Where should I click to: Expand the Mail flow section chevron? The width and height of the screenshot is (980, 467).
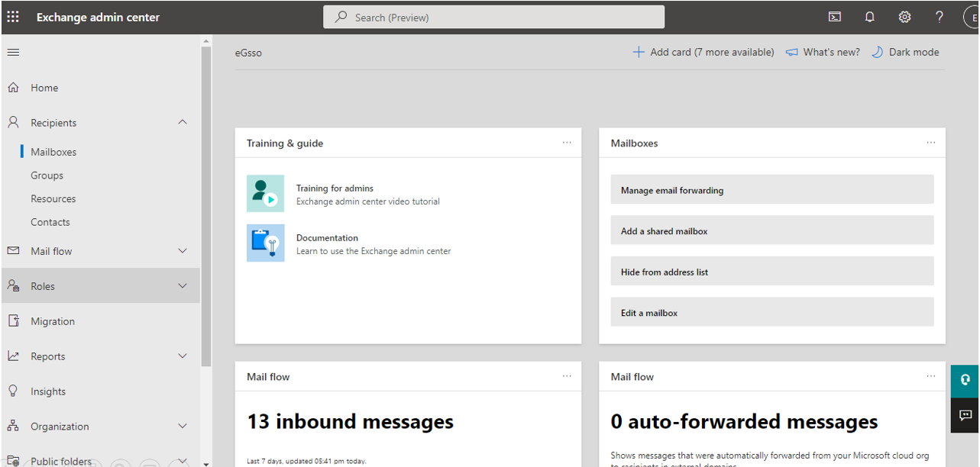tap(183, 250)
